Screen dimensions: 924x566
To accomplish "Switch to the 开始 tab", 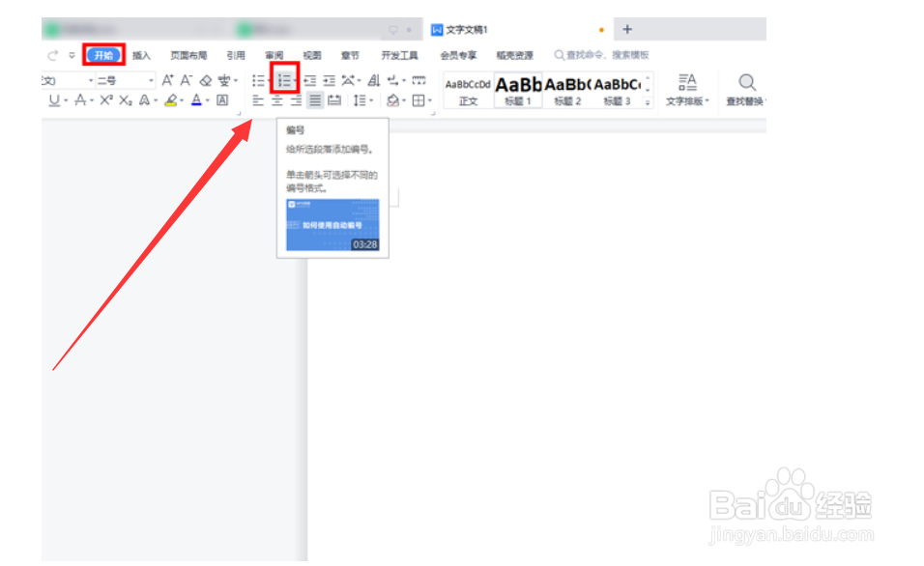I will [x=103, y=55].
